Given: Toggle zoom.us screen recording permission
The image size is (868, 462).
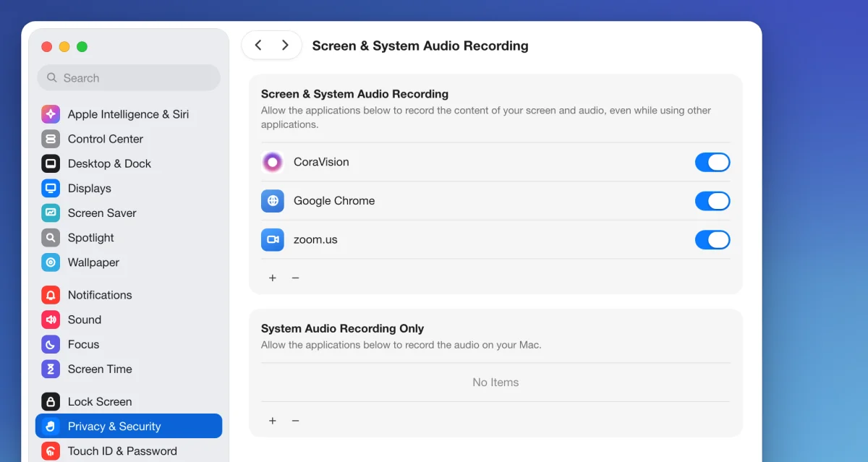Looking at the screenshot, I should [712, 239].
